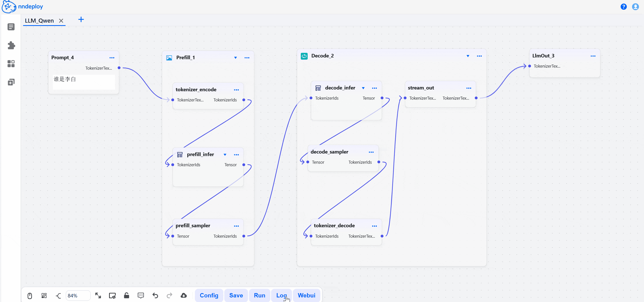Screen dimensions: 644x302
Task: Open the puzzle-piece plugins sidebar icon
Action: pyautogui.click(x=11, y=46)
